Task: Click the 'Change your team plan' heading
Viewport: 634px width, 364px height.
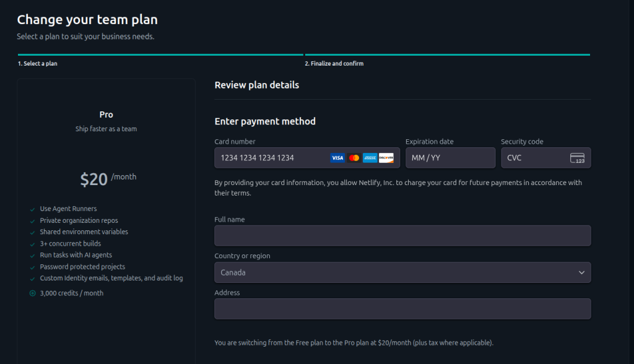Action: pos(87,19)
